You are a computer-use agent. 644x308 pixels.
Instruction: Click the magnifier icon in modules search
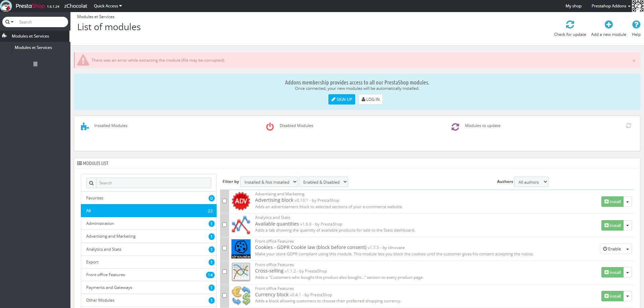coord(91,183)
